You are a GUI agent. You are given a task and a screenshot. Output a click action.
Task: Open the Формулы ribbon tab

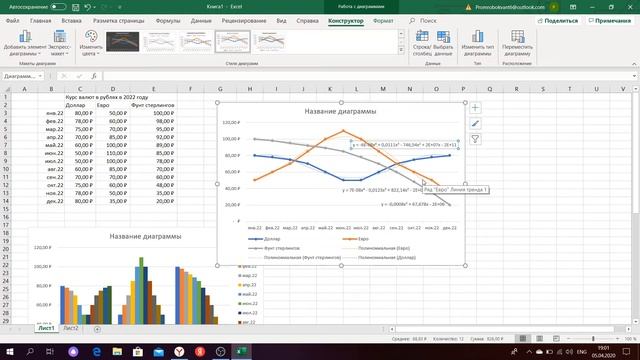(x=168, y=20)
